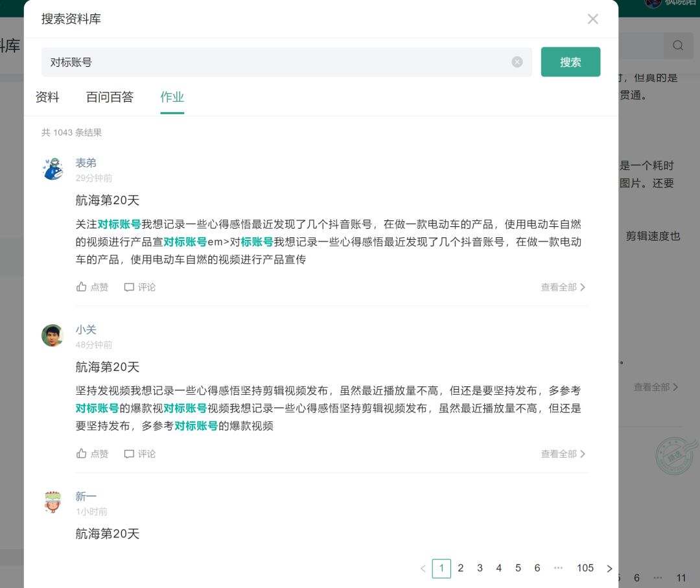700x588 pixels.
Task: Clear the search box with the X icon
Action: (x=517, y=62)
